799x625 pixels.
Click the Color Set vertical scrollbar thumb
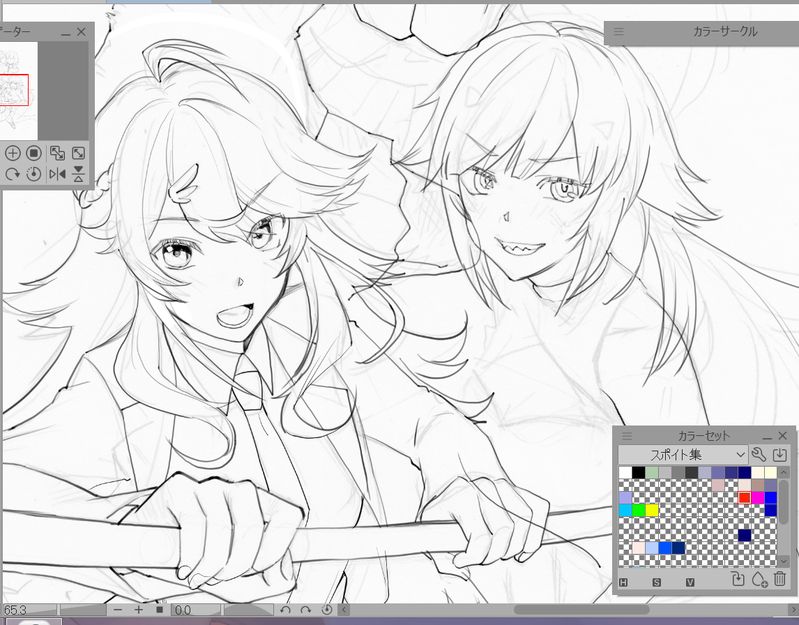point(784,502)
